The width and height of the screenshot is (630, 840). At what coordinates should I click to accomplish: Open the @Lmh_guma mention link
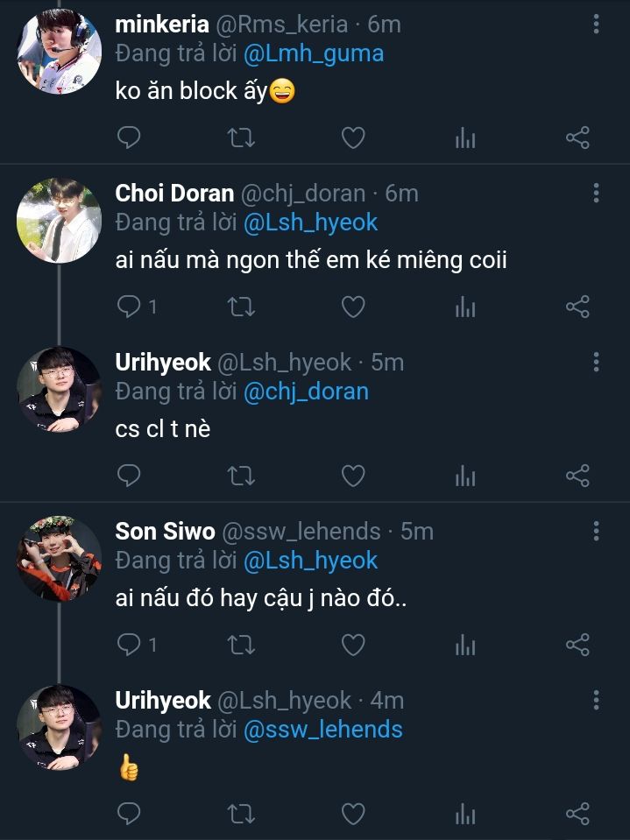(x=314, y=53)
